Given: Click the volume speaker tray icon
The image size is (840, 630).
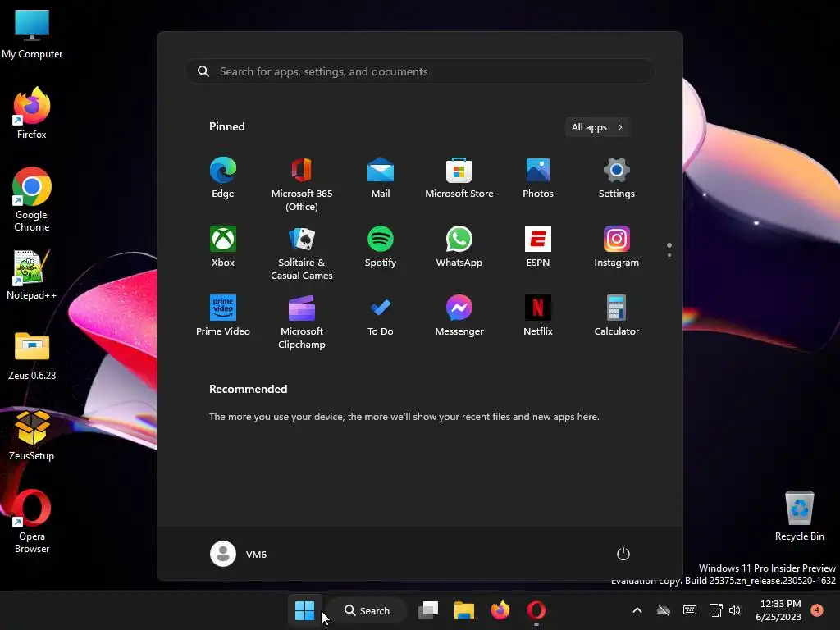Looking at the screenshot, I should click(x=735, y=610).
